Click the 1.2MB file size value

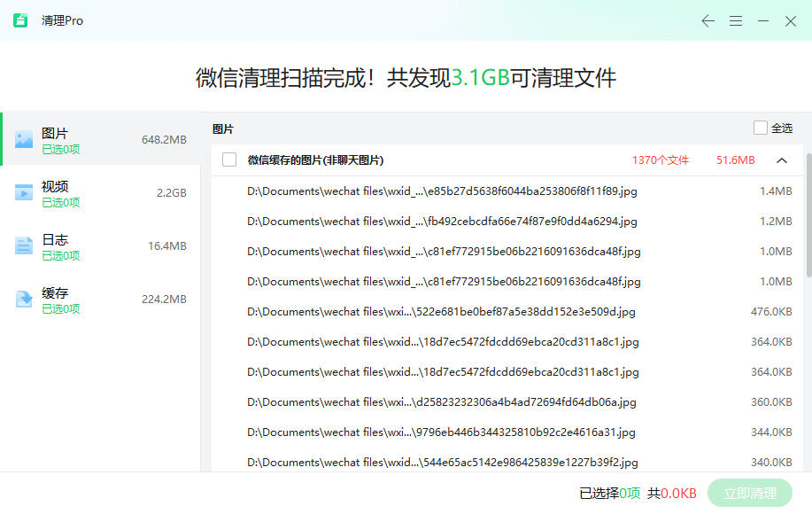pos(776,222)
